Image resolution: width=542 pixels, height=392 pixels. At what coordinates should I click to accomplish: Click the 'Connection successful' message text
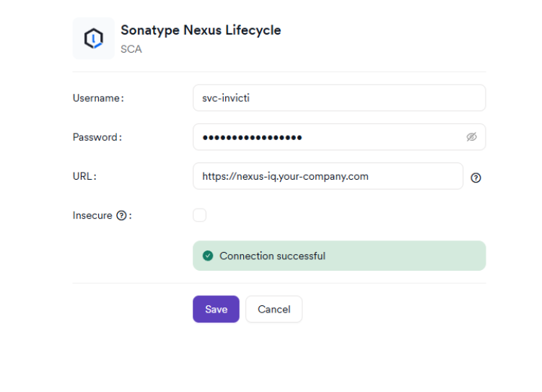272,256
